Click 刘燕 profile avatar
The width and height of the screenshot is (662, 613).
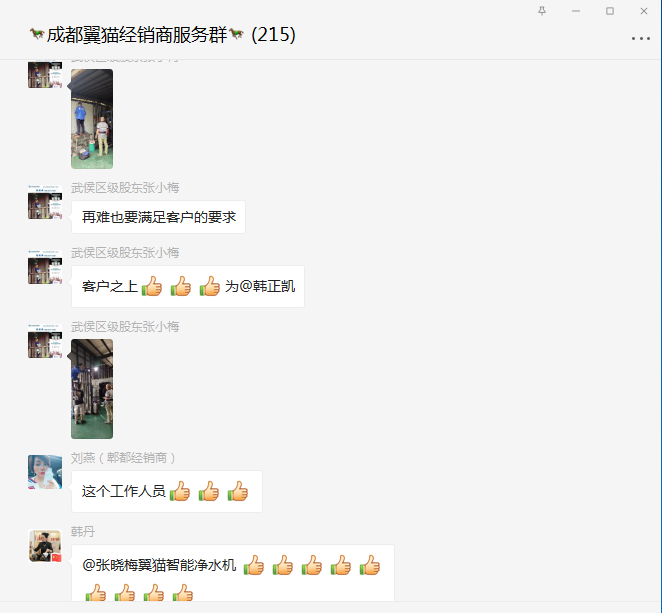[45, 472]
